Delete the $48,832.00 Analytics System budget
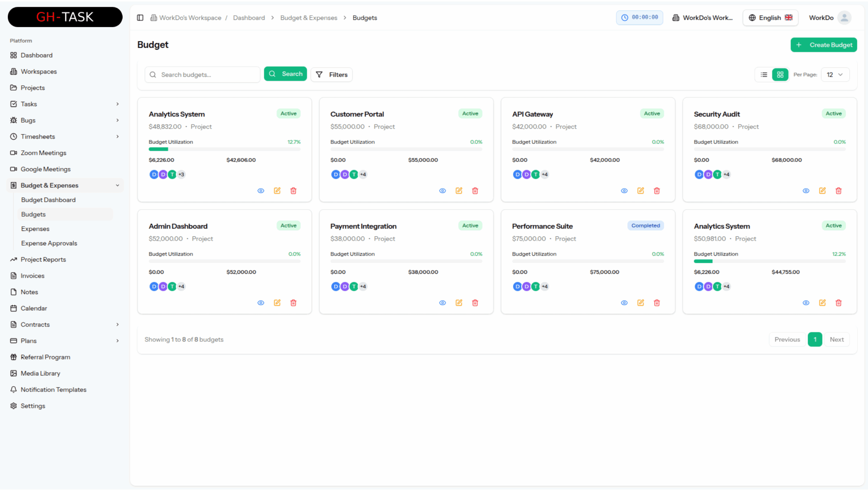 pyautogui.click(x=293, y=191)
